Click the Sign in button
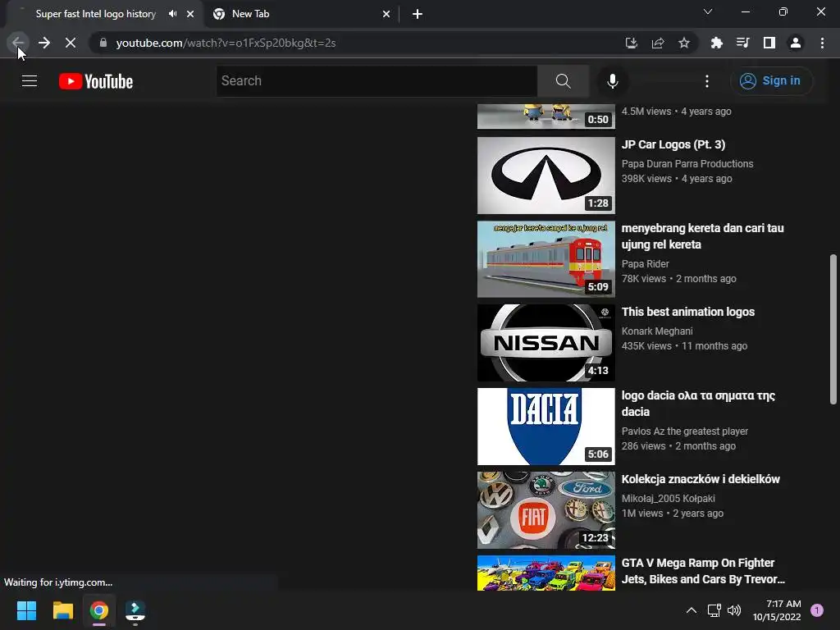The width and height of the screenshot is (840, 630). [771, 81]
